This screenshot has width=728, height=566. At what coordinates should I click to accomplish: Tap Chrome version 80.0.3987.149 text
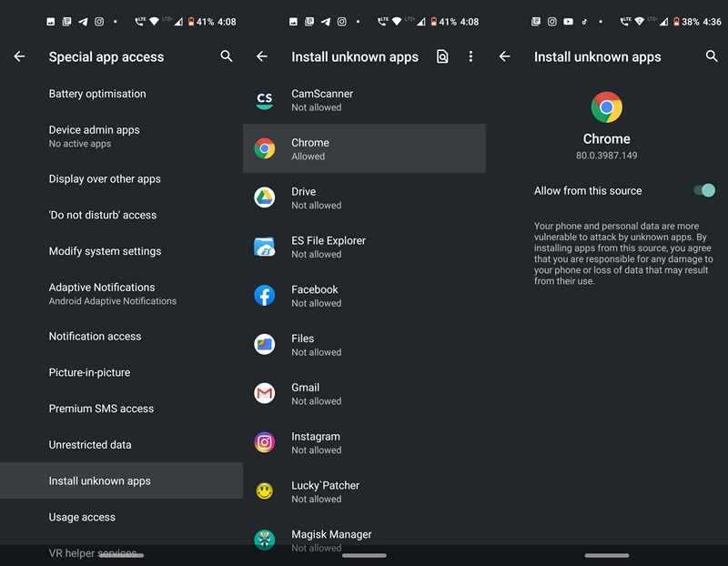[606, 156]
